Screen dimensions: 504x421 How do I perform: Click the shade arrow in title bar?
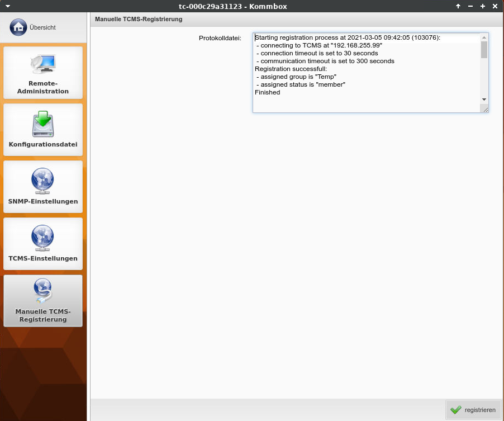pos(458,6)
